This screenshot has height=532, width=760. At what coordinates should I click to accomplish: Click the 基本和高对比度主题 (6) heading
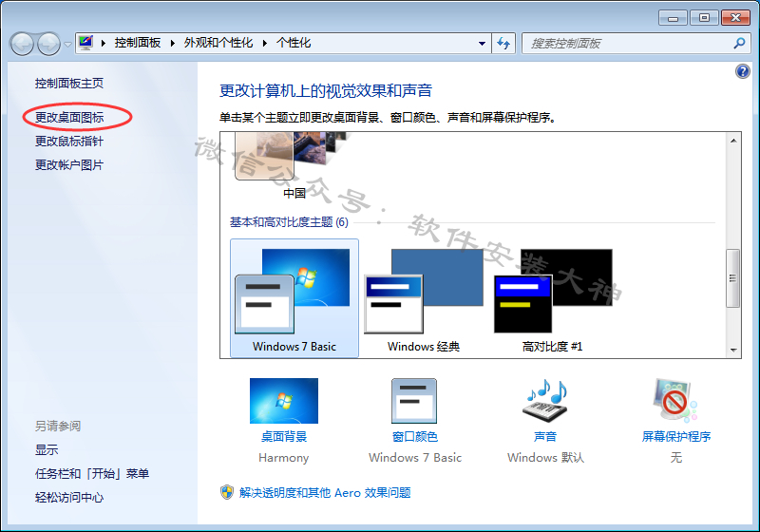(289, 222)
